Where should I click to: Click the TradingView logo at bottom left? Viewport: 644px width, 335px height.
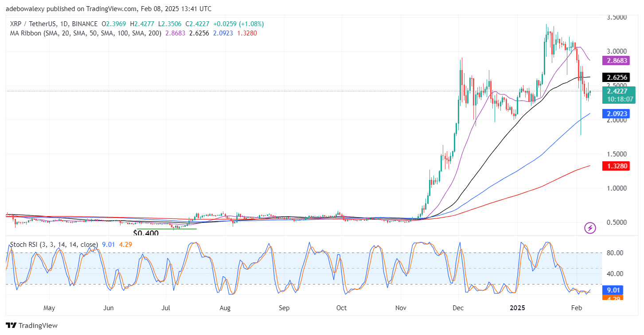pyautogui.click(x=32, y=325)
